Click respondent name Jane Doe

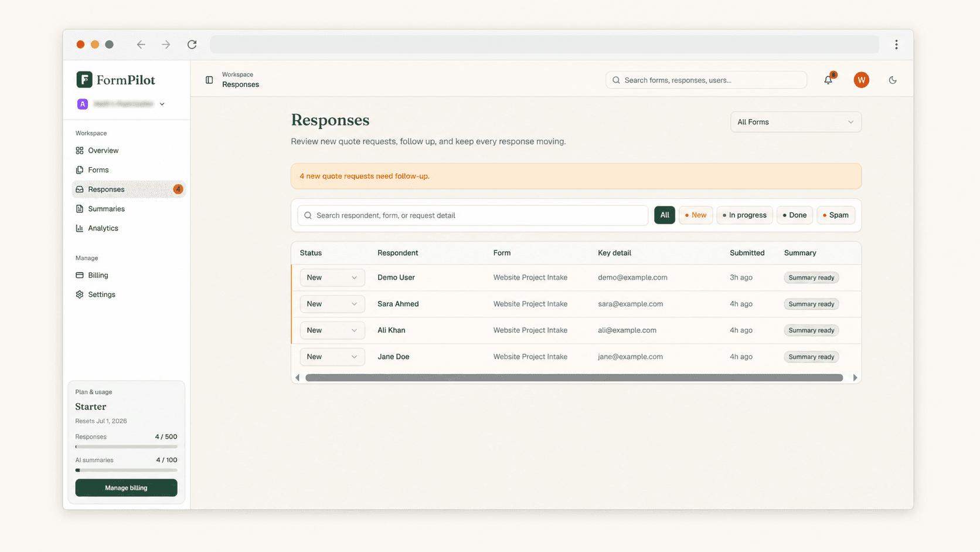point(393,357)
